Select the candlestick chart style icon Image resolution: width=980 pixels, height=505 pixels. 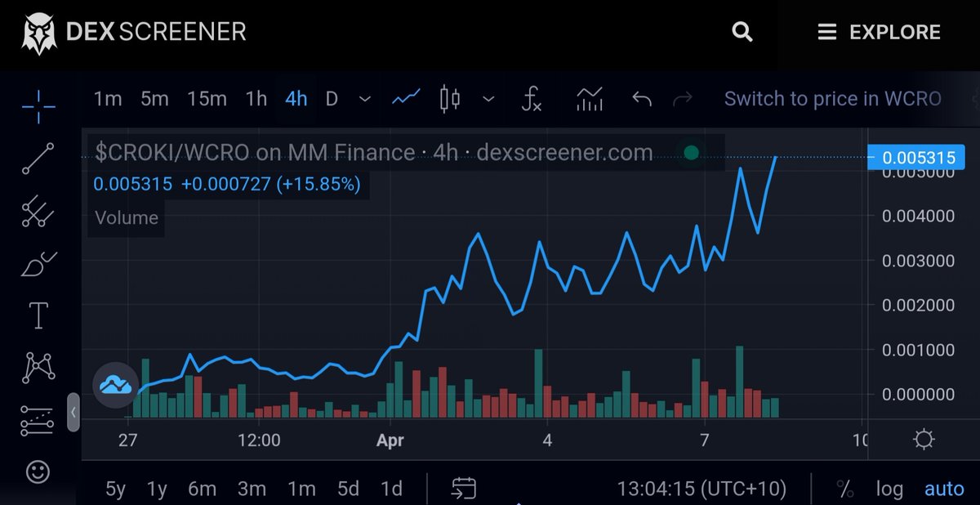pyautogui.click(x=449, y=99)
